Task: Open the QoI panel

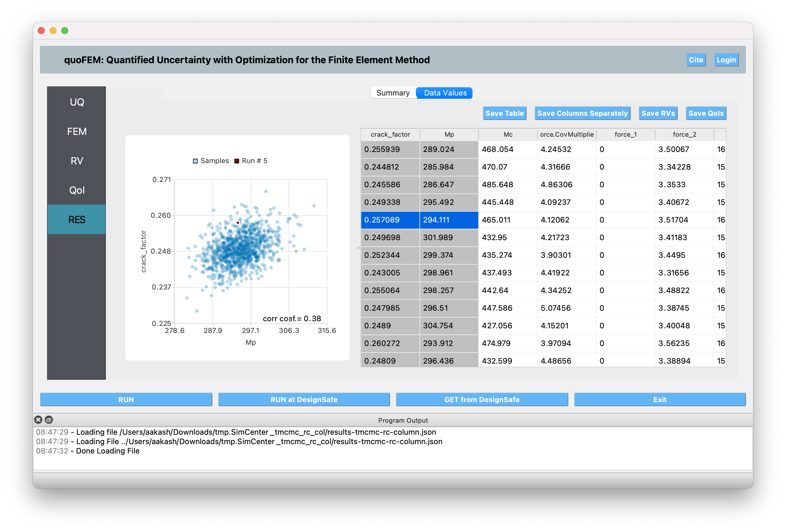Action: [77, 190]
